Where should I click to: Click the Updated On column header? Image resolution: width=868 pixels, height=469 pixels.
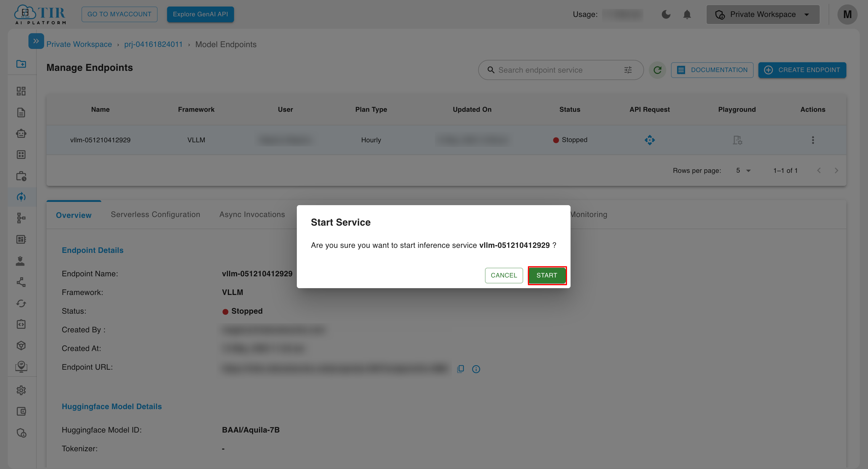472,109
